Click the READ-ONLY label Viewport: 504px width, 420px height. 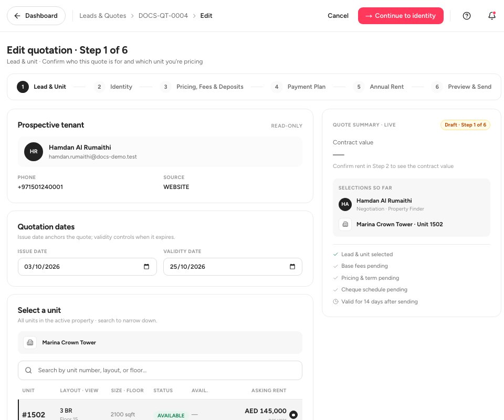tap(287, 126)
